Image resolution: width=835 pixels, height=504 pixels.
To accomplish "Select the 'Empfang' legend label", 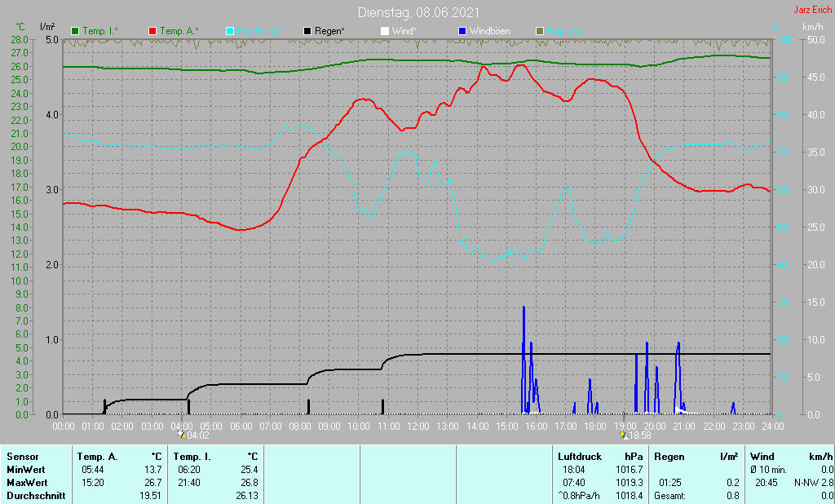I will 564,31.
